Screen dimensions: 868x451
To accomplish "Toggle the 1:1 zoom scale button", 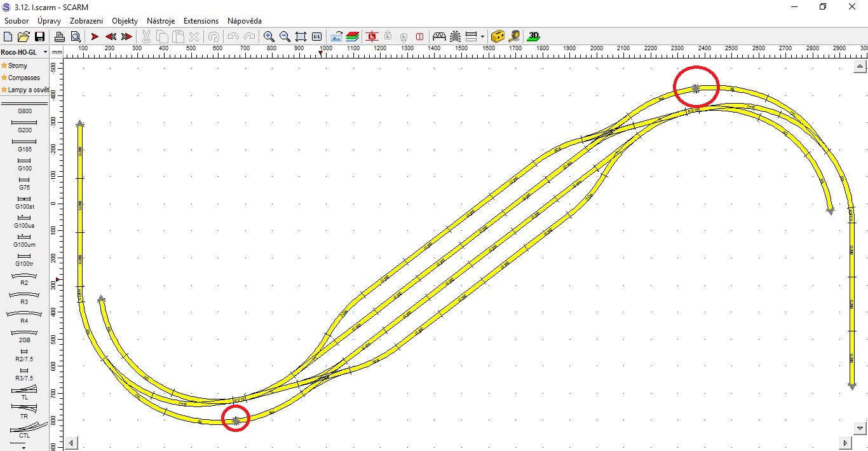I will pos(316,37).
